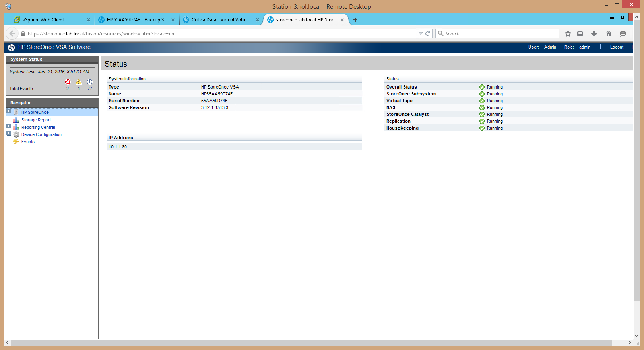Click the Name value HP55AA59D74F
Viewport: 644px width, 350px height.
point(217,94)
